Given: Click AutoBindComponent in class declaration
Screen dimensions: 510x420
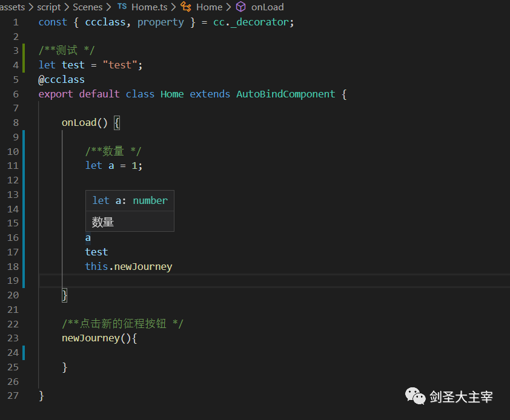Looking at the screenshot, I should pos(285,94).
